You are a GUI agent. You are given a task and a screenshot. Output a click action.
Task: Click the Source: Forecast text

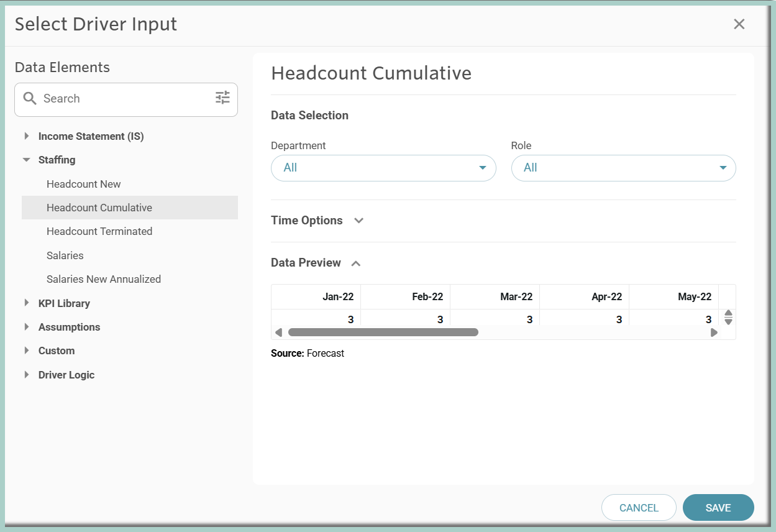(x=308, y=354)
